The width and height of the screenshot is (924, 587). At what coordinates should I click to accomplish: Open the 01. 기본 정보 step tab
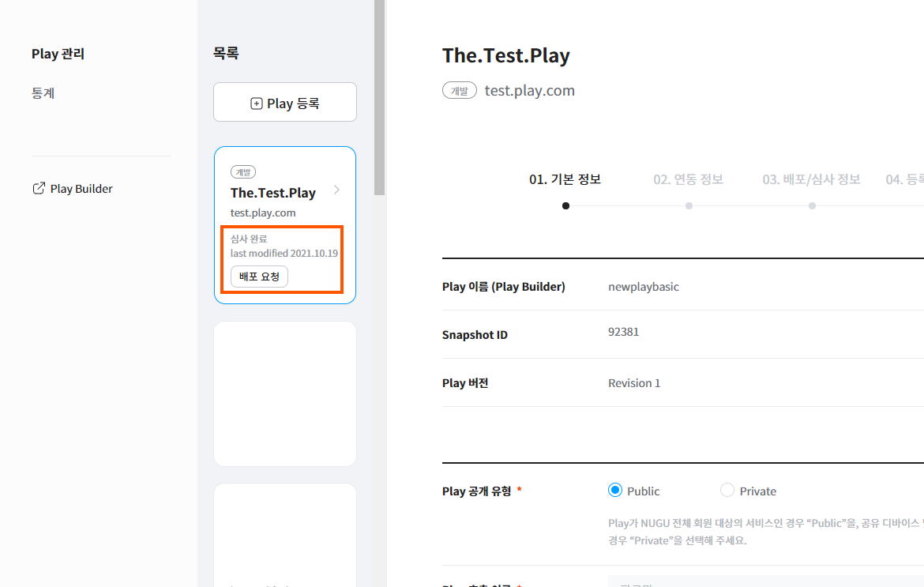coord(565,179)
